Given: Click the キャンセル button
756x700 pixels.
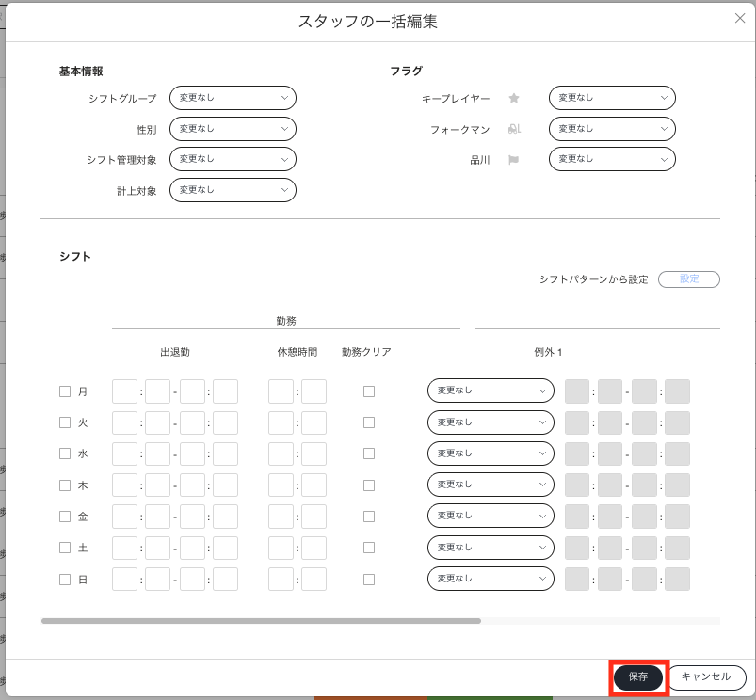Looking at the screenshot, I should (x=706, y=676).
